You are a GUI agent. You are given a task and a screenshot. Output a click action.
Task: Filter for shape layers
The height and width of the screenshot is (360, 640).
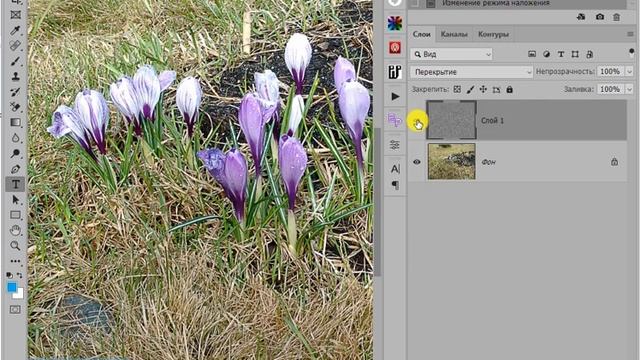pos(575,54)
